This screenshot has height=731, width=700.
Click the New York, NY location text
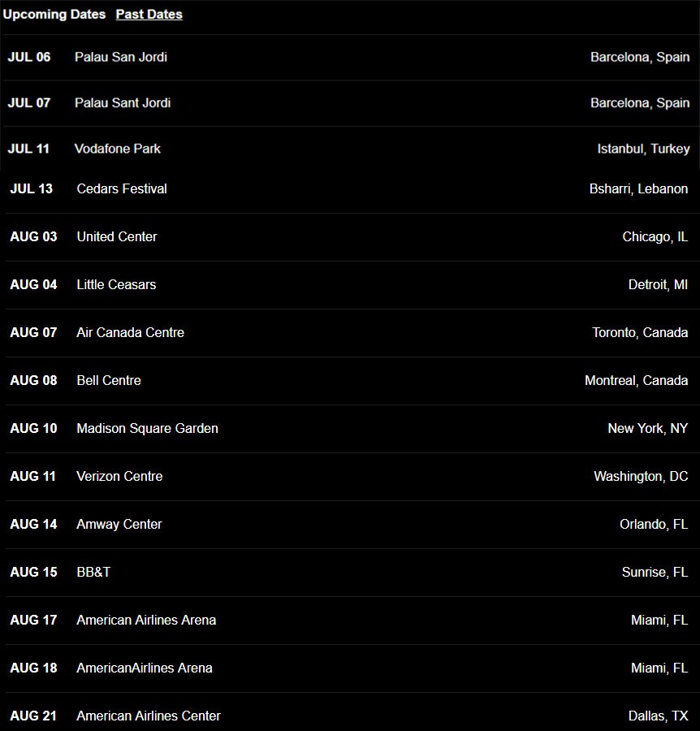pos(647,428)
